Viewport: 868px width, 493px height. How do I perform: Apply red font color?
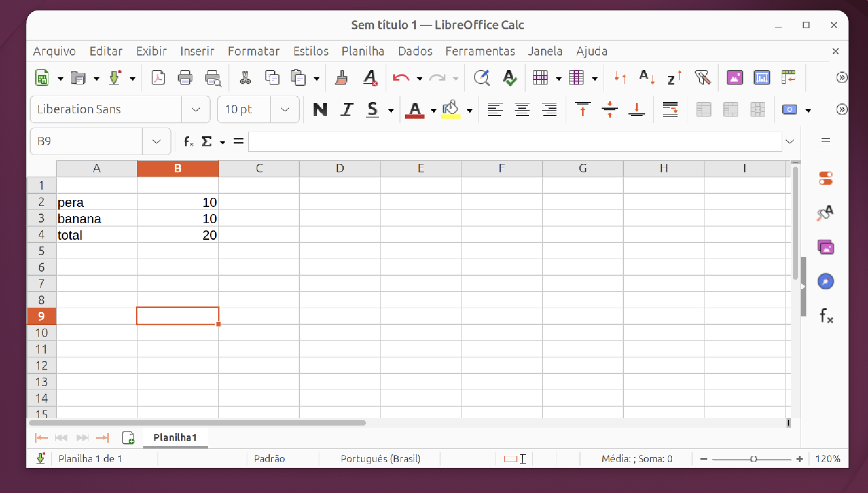[415, 110]
